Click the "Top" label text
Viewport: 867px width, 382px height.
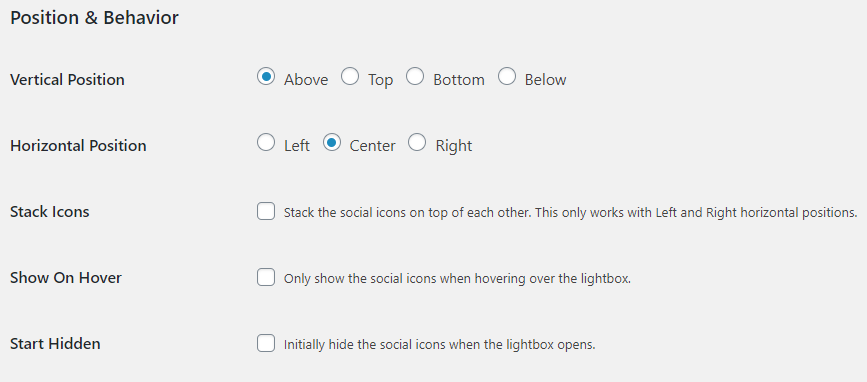coord(380,80)
